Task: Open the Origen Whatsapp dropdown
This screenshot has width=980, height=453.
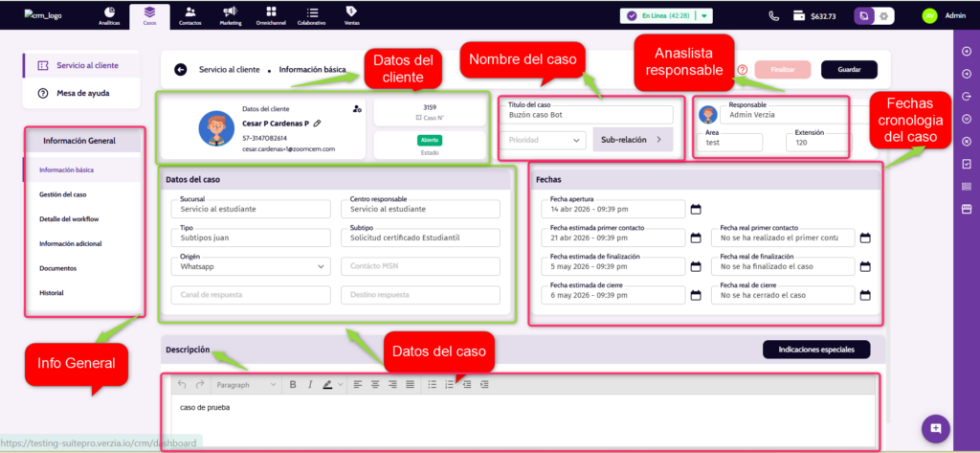Action: click(250, 266)
